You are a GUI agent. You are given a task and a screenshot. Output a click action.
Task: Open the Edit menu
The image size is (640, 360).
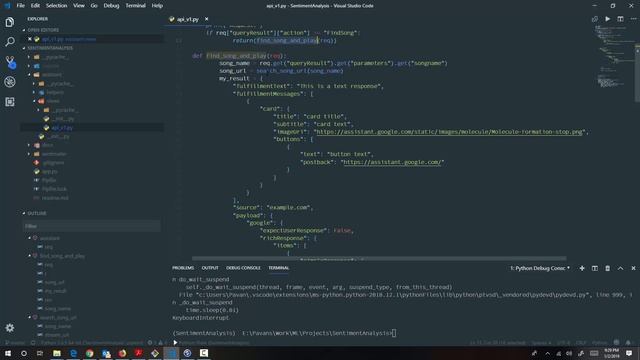tap(35, 6)
